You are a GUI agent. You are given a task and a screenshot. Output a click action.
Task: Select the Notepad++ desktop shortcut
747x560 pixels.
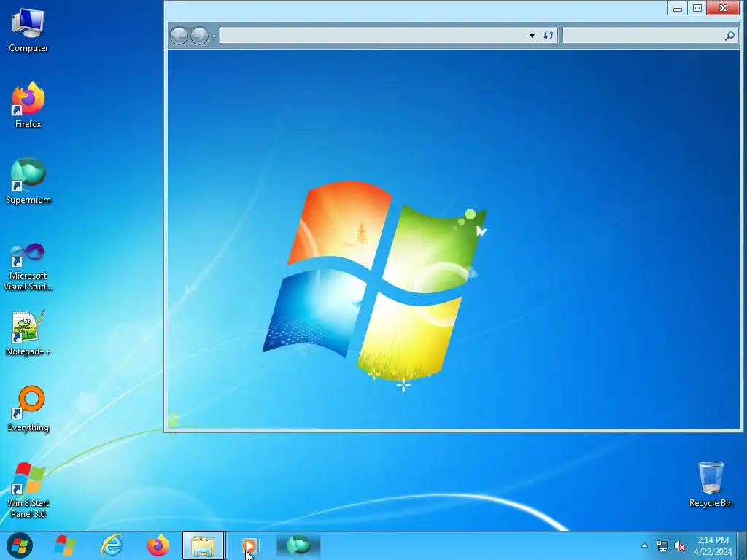click(28, 333)
